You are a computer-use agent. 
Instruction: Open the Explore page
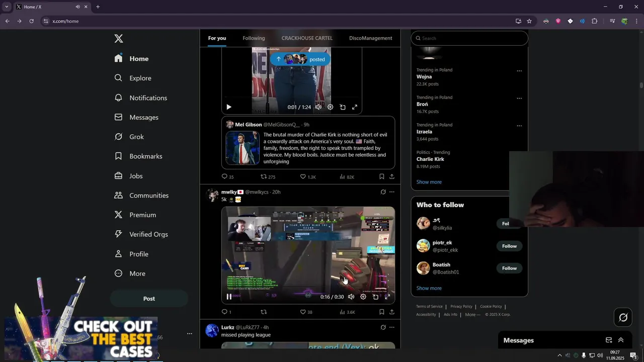133,78
